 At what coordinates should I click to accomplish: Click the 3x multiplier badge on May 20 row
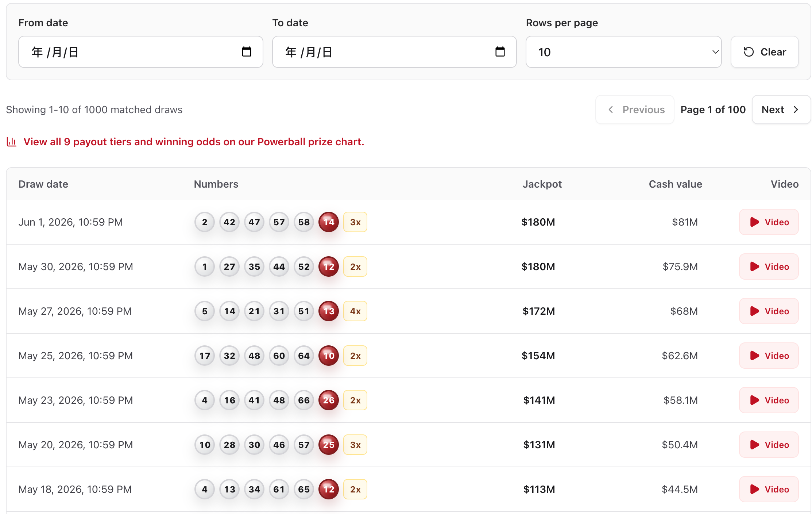coord(355,445)
